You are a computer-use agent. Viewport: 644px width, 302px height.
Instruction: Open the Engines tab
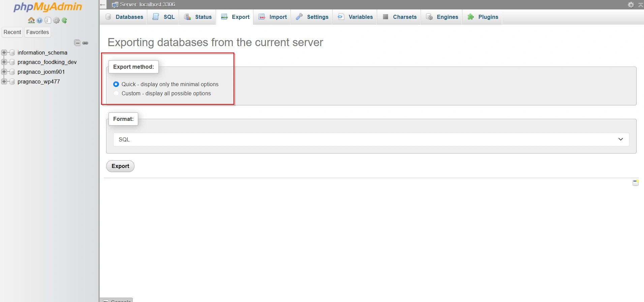coord(442,17)
